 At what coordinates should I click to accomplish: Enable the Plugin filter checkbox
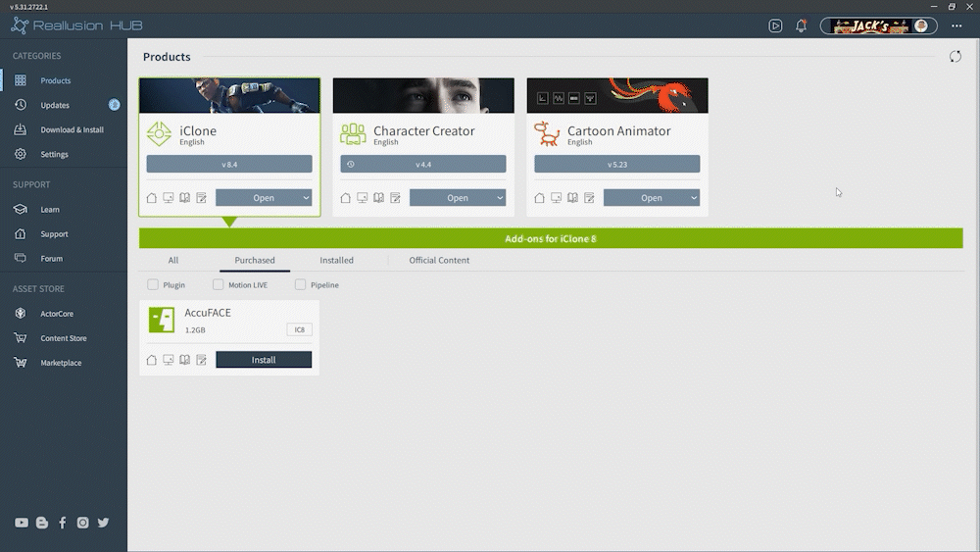coord(153,285)
